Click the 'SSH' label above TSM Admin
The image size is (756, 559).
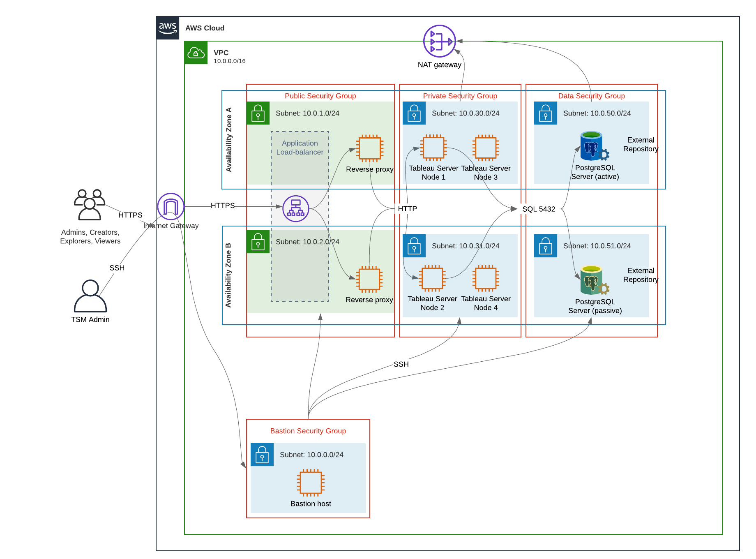pos(117,268)
